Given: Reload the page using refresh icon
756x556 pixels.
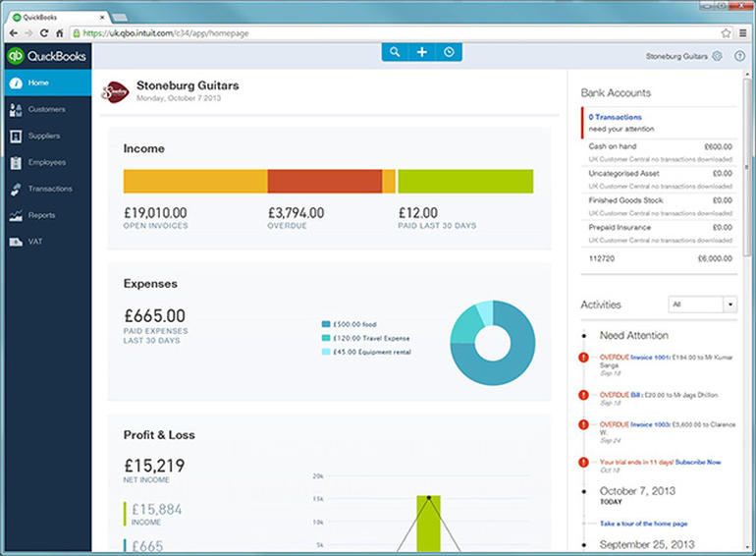Looking at the screenshot, I should tap(44, 32).
